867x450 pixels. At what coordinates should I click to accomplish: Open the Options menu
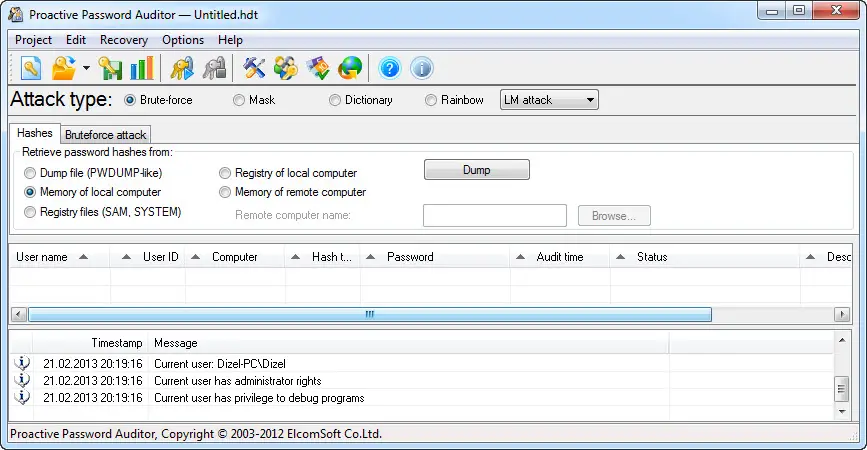pyautogui.click(x=183, y=40)
